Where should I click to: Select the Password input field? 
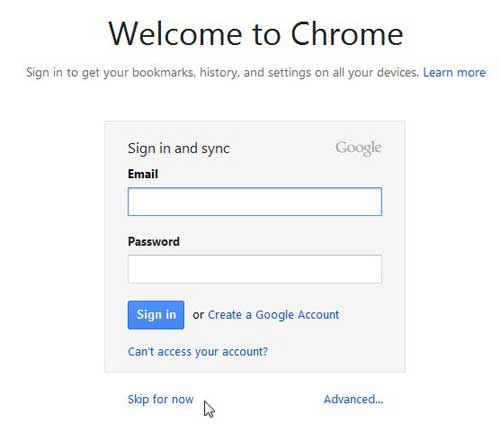[255, 269]
